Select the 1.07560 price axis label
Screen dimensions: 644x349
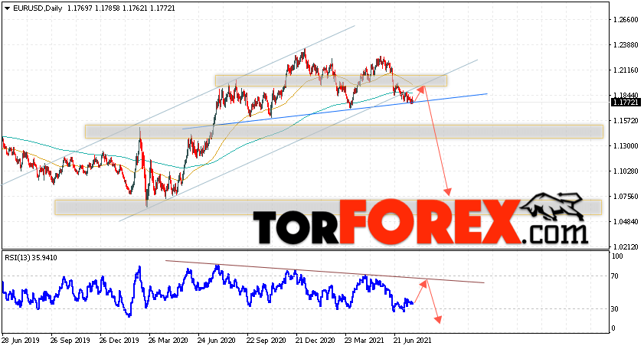coord(626,197)
